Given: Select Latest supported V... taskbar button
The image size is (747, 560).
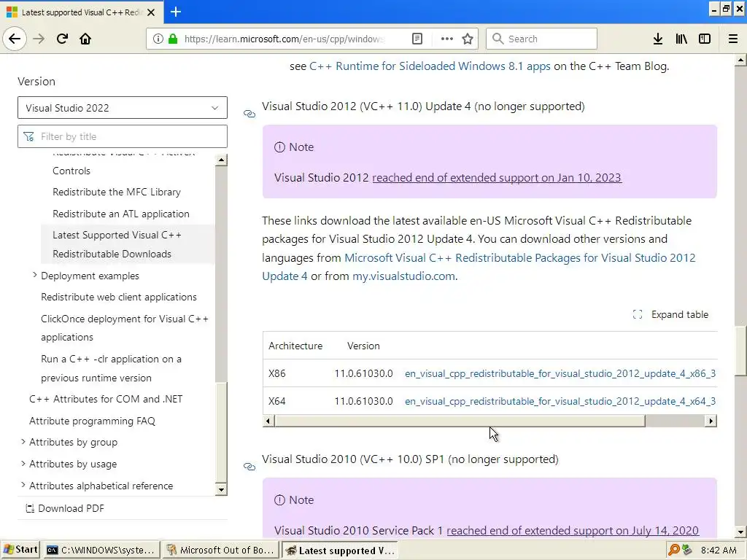Looking at the screenshot, I should pyautogui.click(x=341, y=551).
